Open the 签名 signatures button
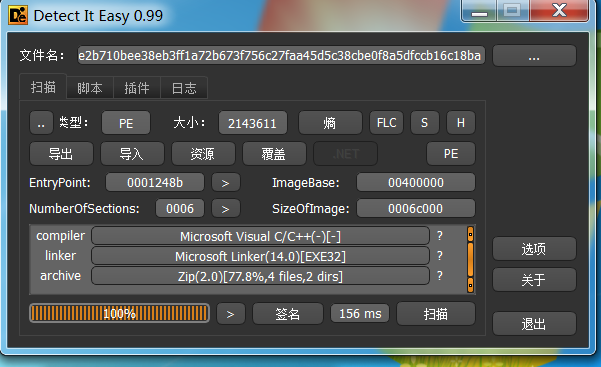This screenshot has width=601, height=367. 287,314
